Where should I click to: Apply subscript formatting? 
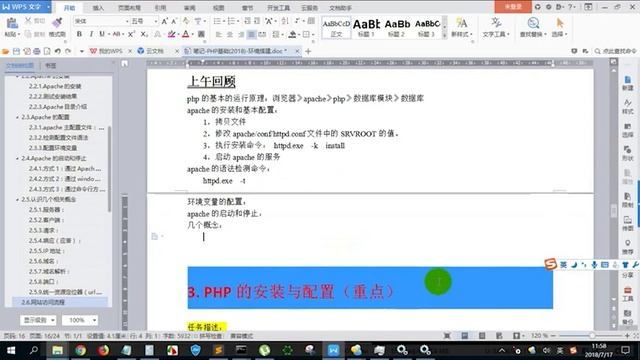click(144, 34)
